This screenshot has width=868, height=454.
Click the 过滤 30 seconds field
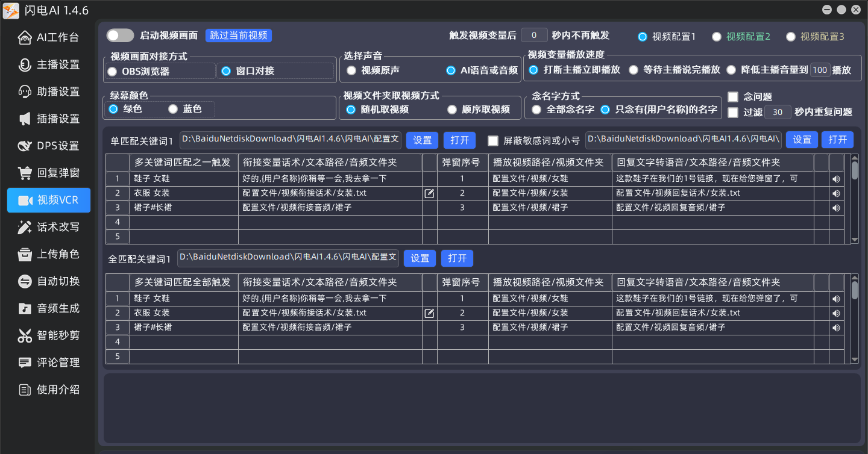pos(778,112)
